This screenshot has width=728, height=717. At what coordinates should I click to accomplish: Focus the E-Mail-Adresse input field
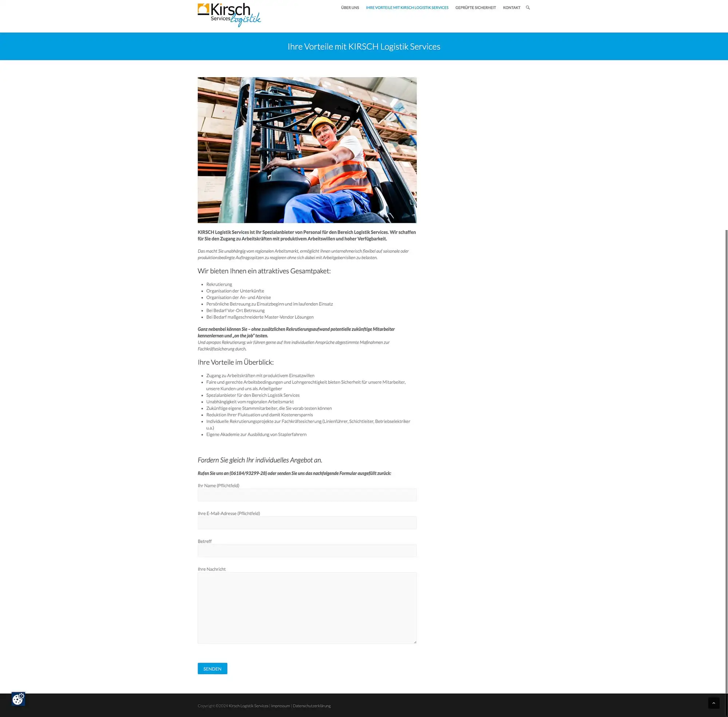coord(307,523)
